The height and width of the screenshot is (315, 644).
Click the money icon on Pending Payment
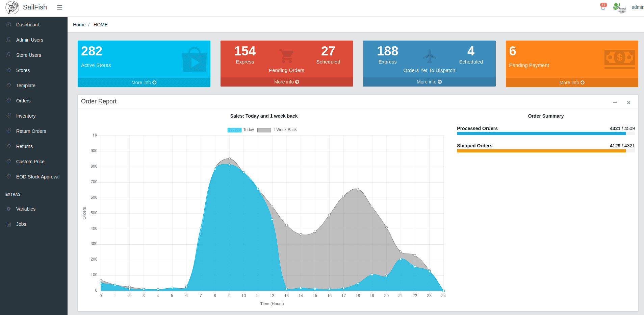[x=619, y=59]
